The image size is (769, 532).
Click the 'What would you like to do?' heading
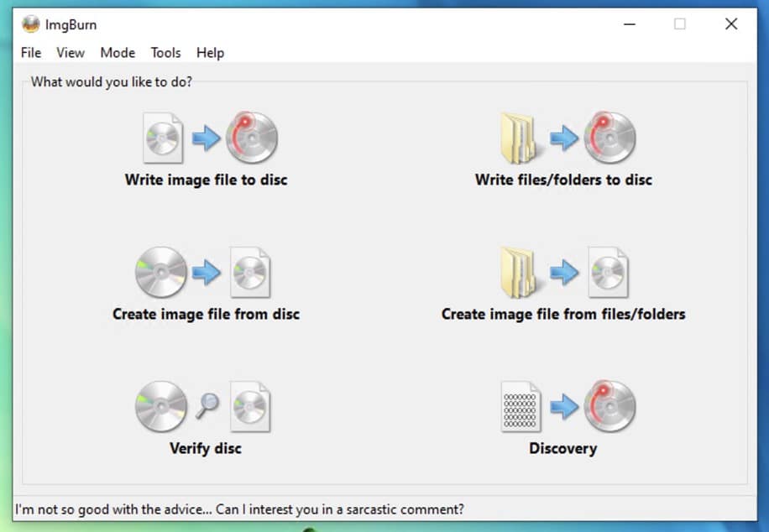(112, 82)
